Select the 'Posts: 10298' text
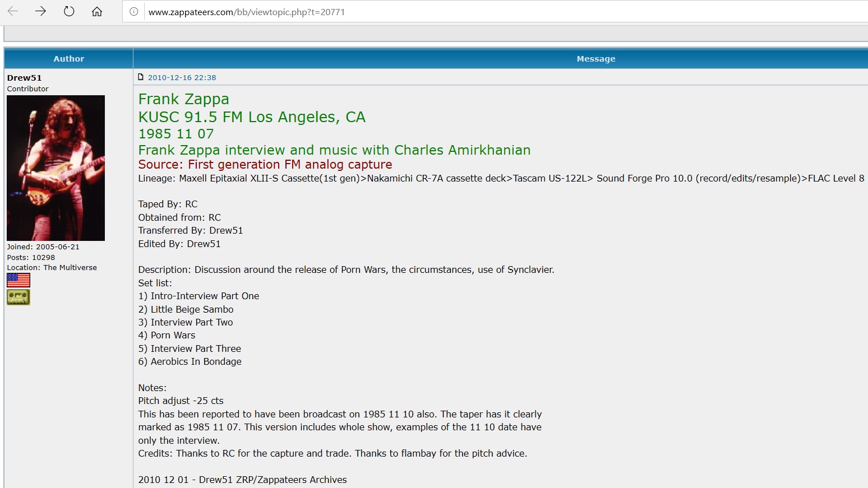Viewport: 868px width, 488px height. point(31,258)
